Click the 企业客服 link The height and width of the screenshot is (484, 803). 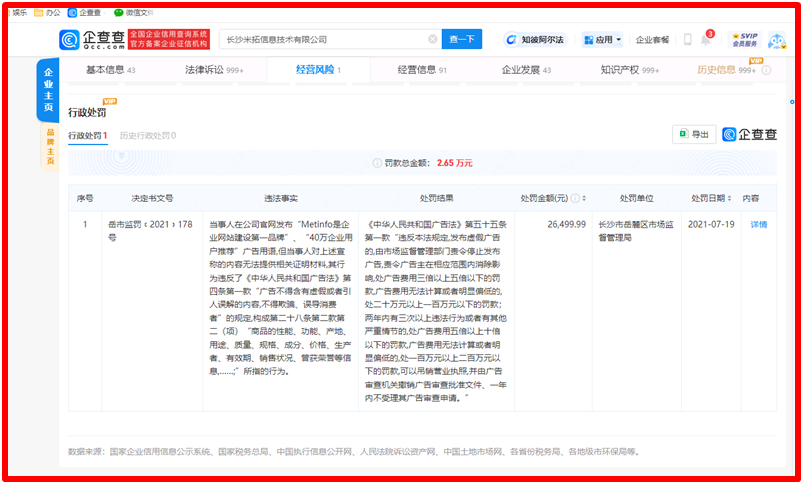pyautogui.click(x=652, y=40)
